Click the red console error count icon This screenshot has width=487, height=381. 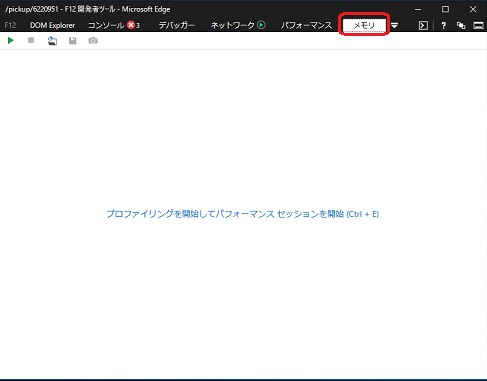[x=131, y=25]
